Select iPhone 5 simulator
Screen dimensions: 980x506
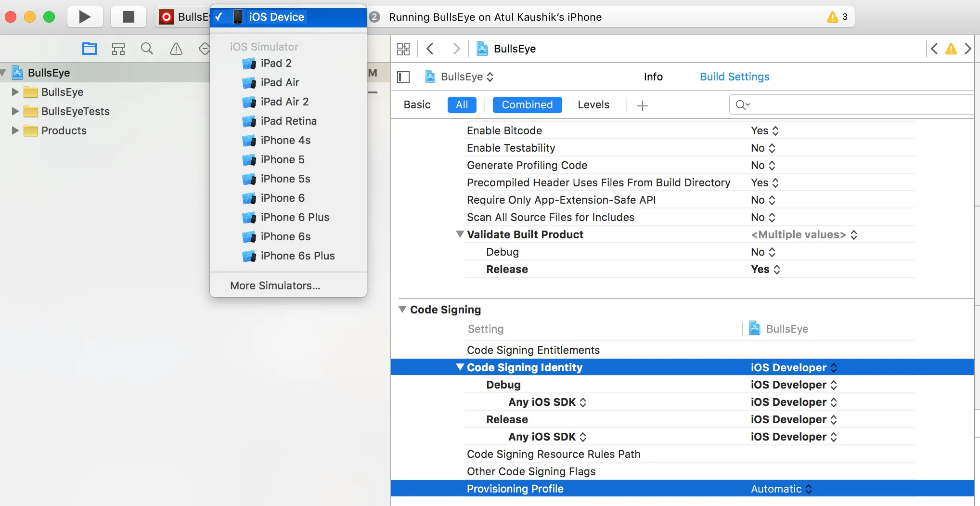point(288,159)
